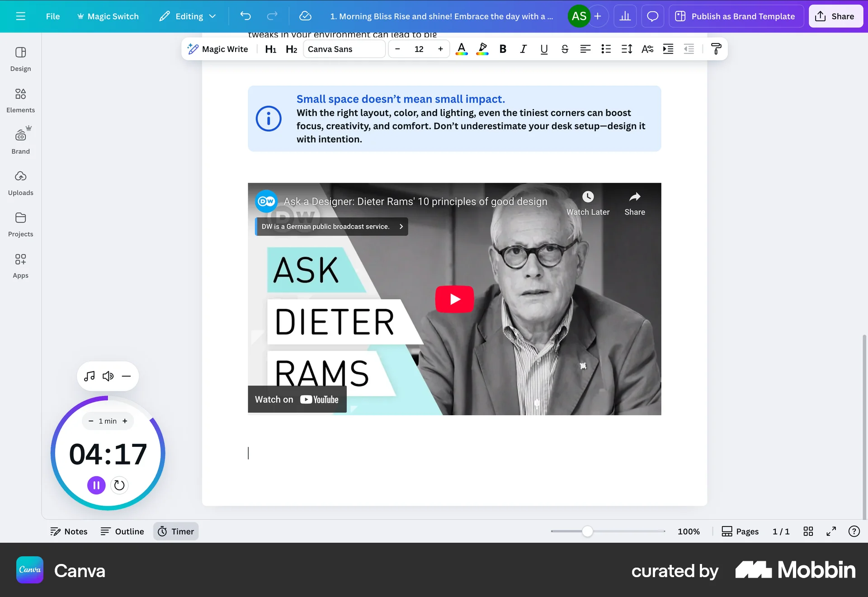
Task: Open the Elements panel in the sidebar
Action: 20,100
